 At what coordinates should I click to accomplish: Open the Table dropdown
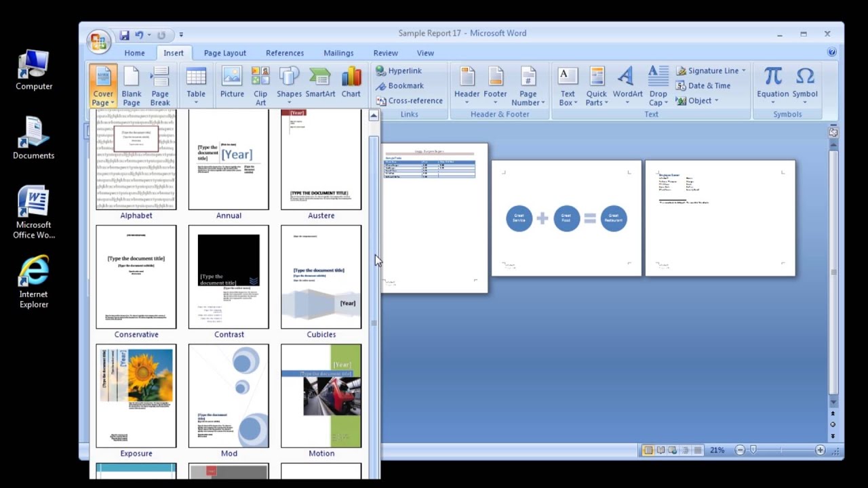[x=196, y=86]
